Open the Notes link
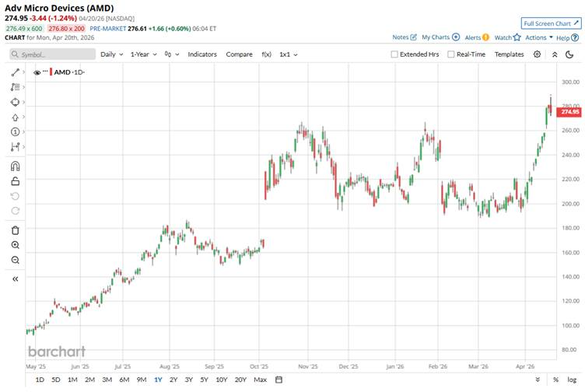Viewport: 585px width, 392px height. (405, 37)
